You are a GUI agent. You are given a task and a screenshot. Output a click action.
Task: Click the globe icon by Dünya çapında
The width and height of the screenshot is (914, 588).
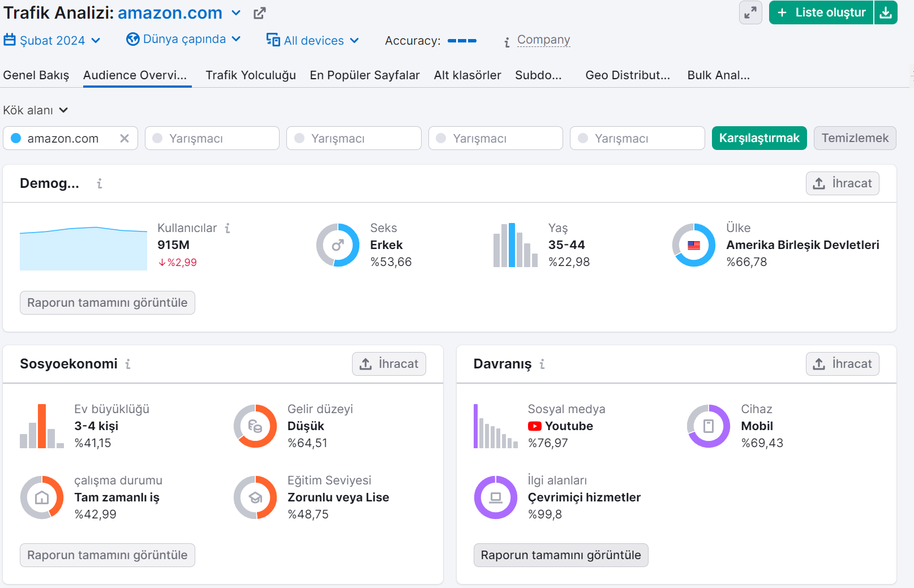133,39
